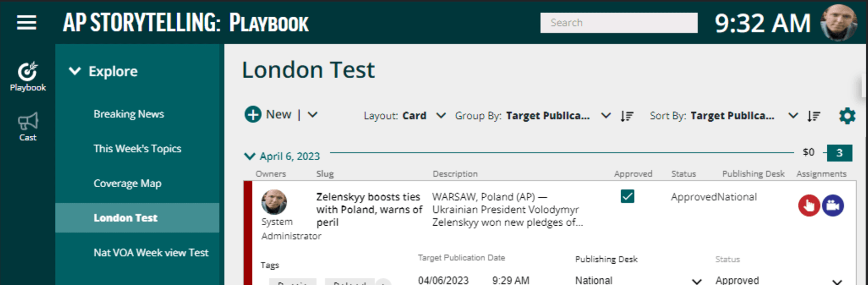Expand the New button dropdown arrow
The width and height of the screenshot is (868, 285).
[312, 114]
